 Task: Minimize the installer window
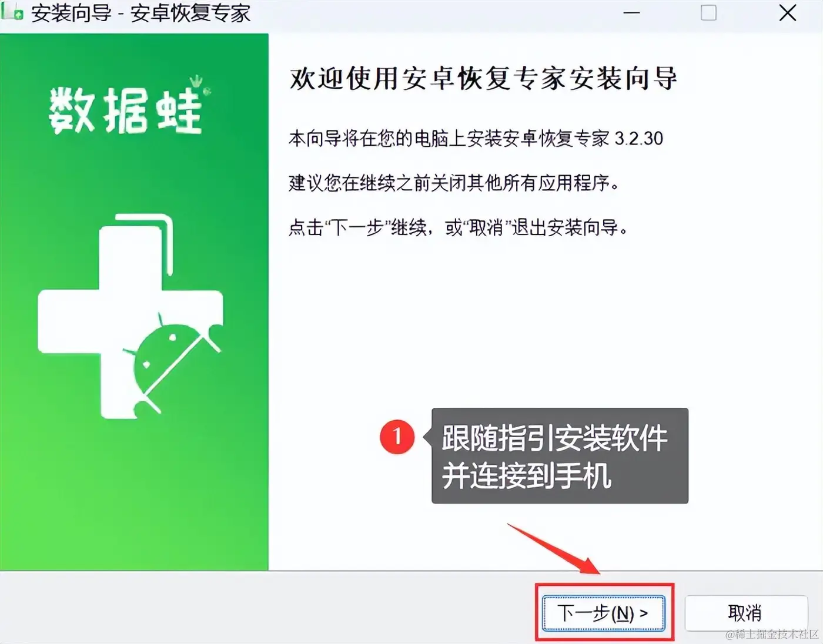tap(631, 13)
